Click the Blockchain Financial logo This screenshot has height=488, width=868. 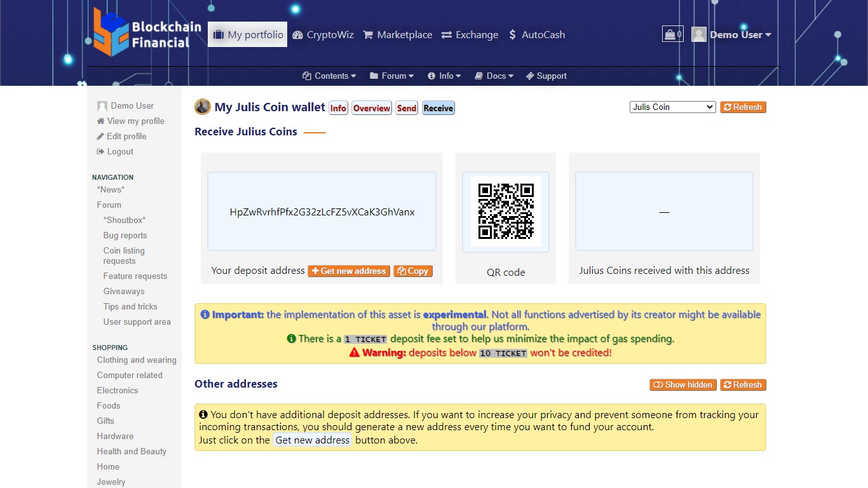(x=147, y=33)
